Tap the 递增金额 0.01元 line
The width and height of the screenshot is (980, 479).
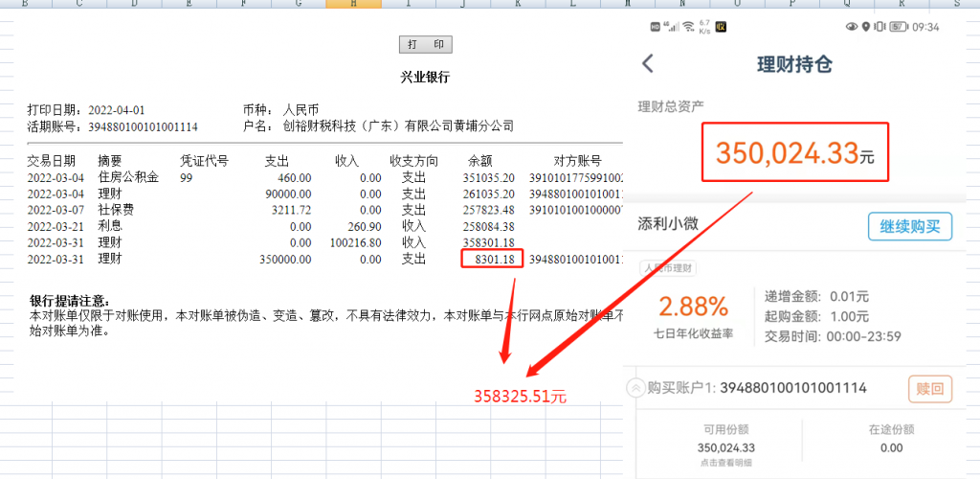coord(817,296)
